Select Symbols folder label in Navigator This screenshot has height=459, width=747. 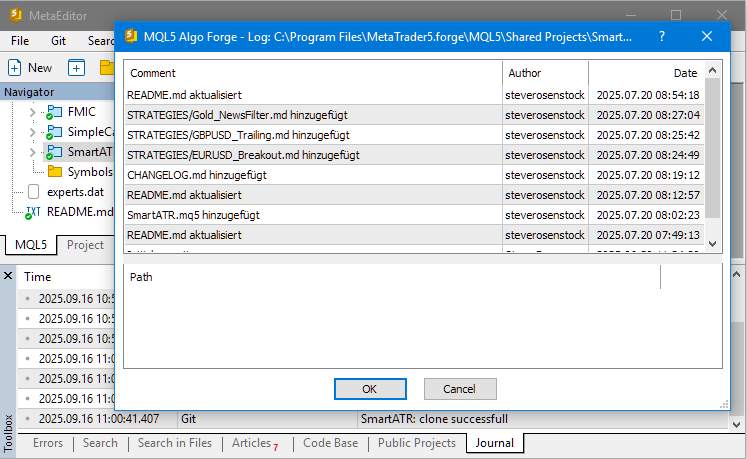click(x=90, y=172)
